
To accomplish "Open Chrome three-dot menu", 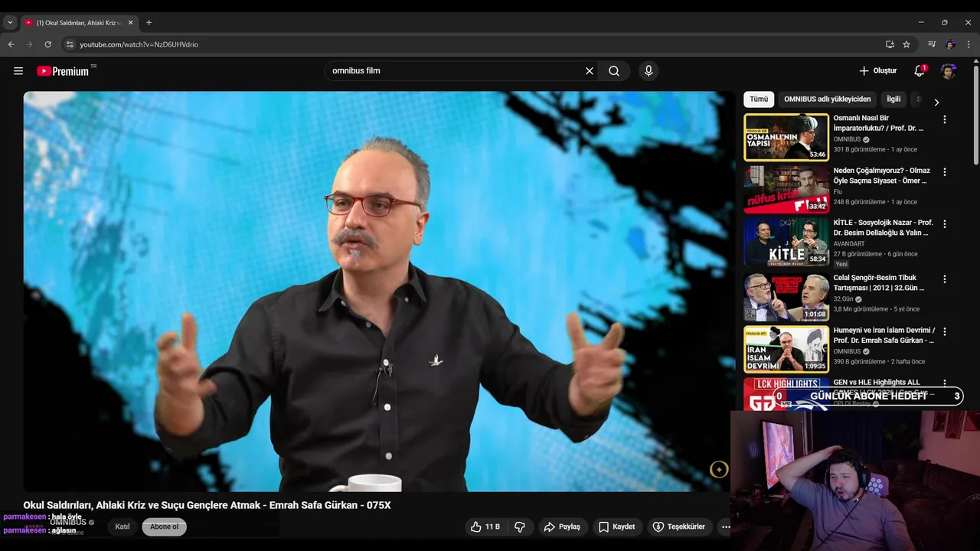I will pyautogui.click(x=969, y=44).
